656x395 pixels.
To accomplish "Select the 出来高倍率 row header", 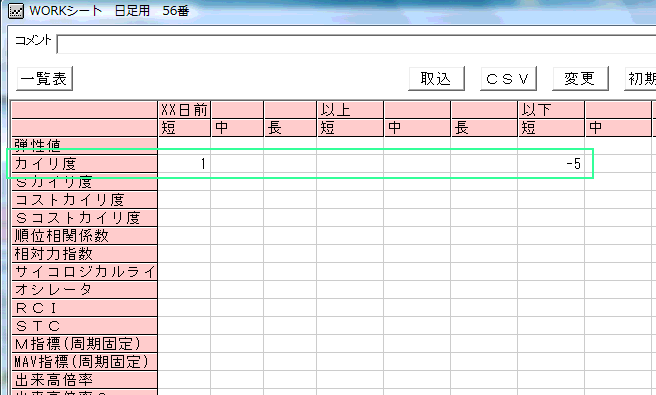I will 85,380.
